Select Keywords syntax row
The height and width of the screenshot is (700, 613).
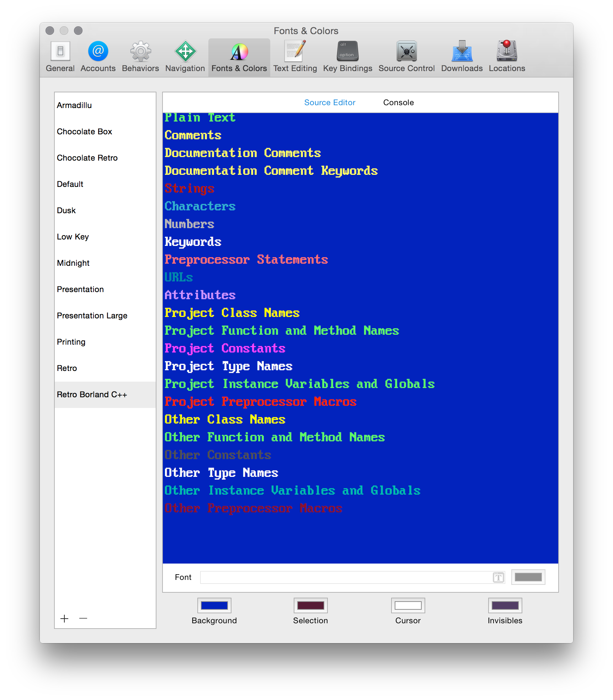click(361, 242)
